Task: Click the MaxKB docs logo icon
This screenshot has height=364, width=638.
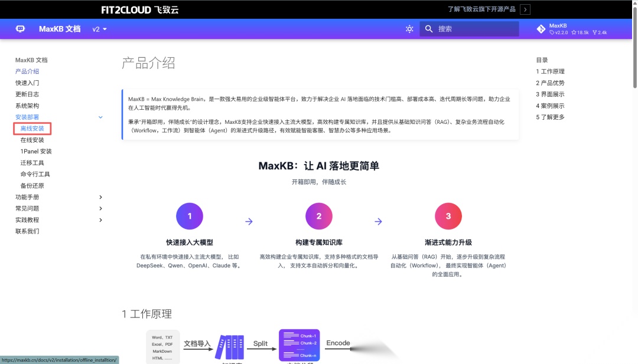Action: click(x=20, y=29)
